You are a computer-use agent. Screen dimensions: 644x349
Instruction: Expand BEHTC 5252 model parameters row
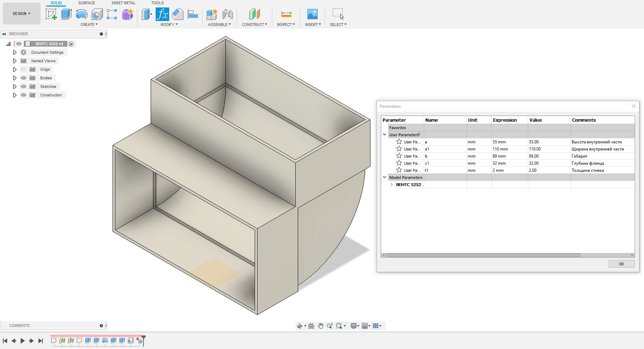pos(391,184)
